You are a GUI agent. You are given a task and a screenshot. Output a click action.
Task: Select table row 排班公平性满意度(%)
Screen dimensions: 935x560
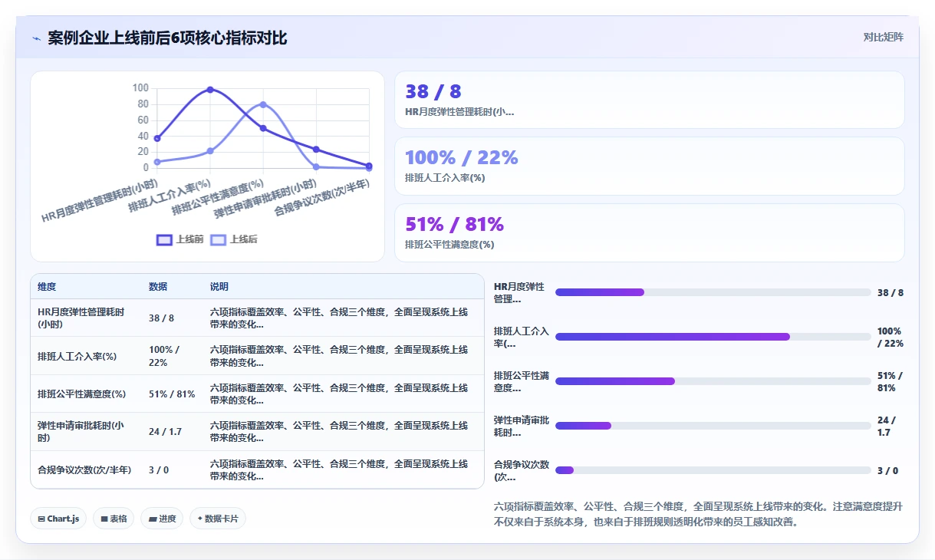pos(257,394)
